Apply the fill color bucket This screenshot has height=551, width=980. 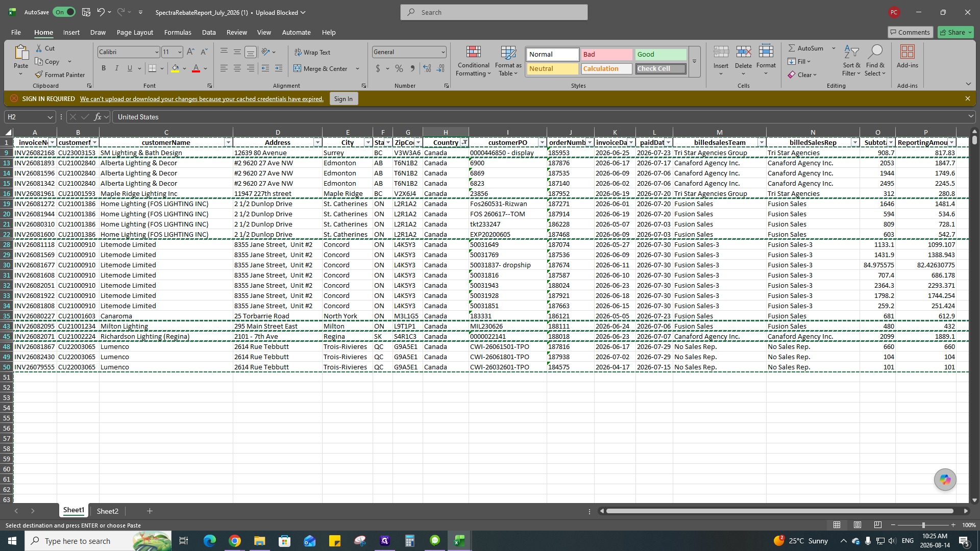tap(175, 68)
